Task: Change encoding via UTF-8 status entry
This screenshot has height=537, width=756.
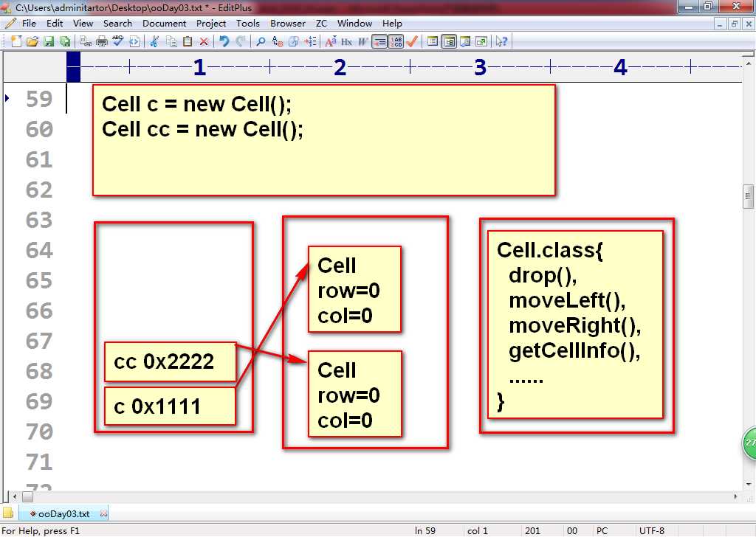Action: (652, 531)
